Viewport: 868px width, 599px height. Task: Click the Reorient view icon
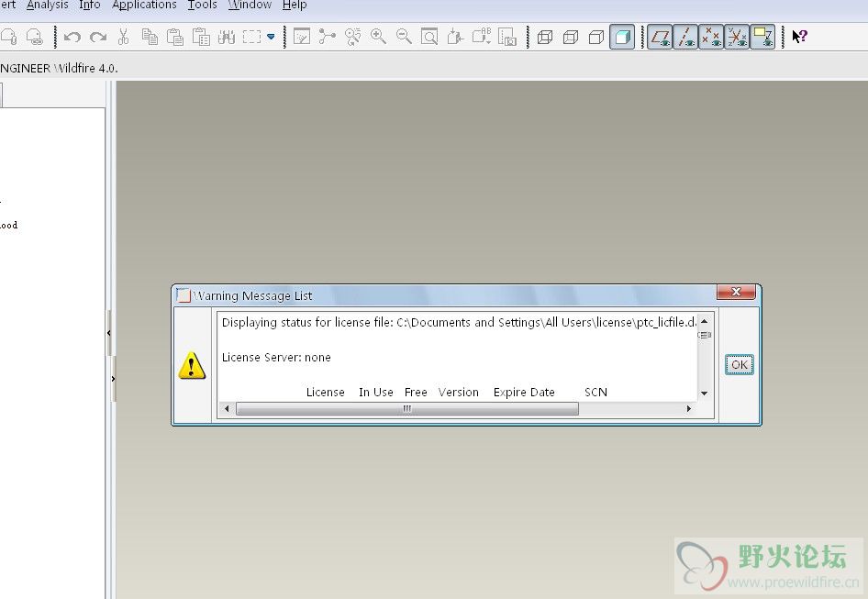[455, 37]
